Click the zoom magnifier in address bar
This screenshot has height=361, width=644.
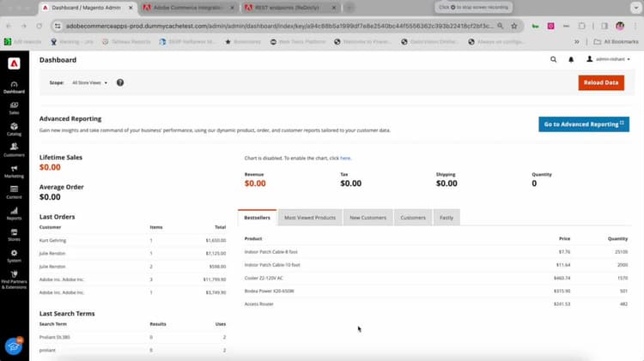point(501,26)
